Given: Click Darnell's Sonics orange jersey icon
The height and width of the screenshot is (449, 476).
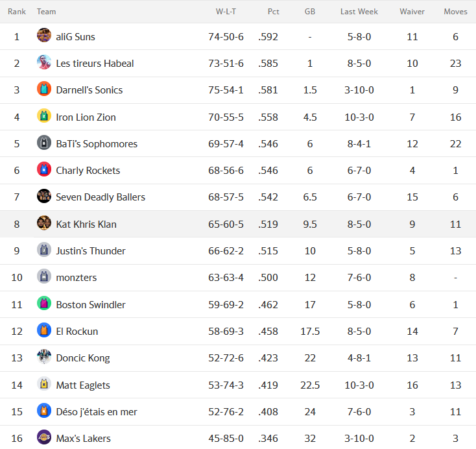Looking at the screenshot, I should tap(44, 89).
